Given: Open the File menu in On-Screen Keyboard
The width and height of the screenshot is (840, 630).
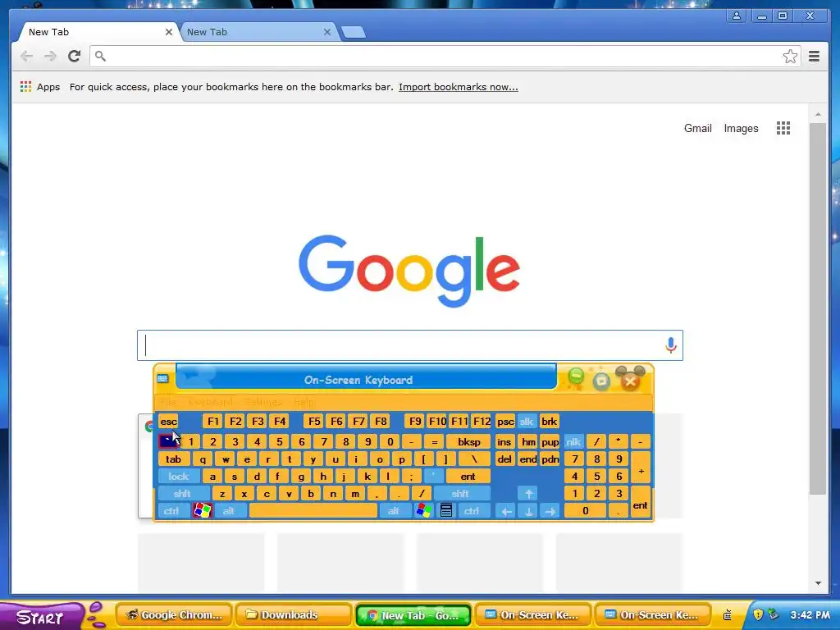Looking at the screenshot, I should [x=168, y=402].
